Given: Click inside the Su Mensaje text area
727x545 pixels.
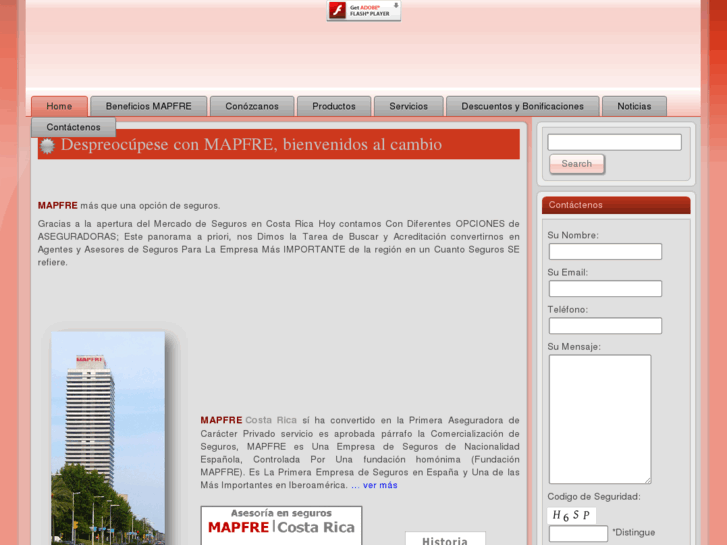Looking at the screenshot, I should coord(600,419).
